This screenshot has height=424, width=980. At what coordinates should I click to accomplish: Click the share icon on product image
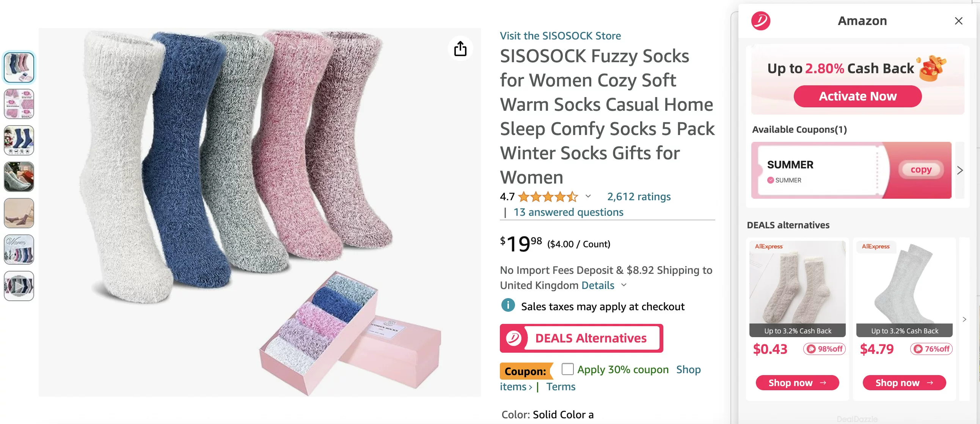460,49
